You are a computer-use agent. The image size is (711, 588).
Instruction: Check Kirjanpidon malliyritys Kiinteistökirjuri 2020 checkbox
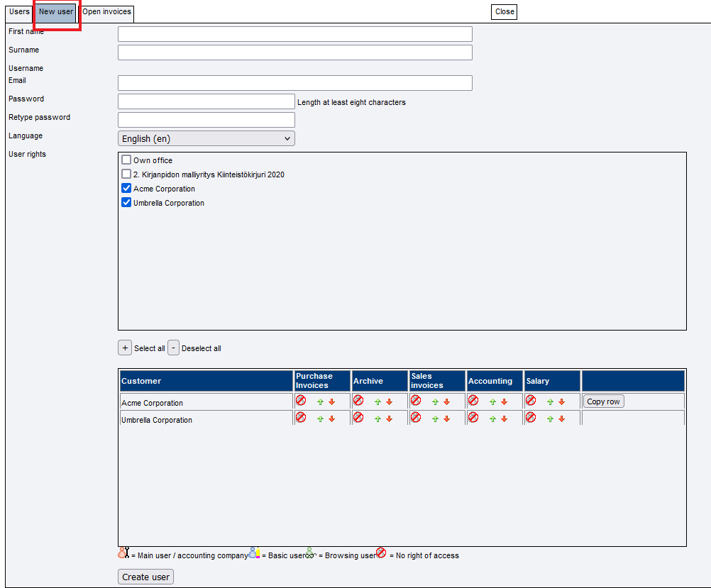(126, 174)
